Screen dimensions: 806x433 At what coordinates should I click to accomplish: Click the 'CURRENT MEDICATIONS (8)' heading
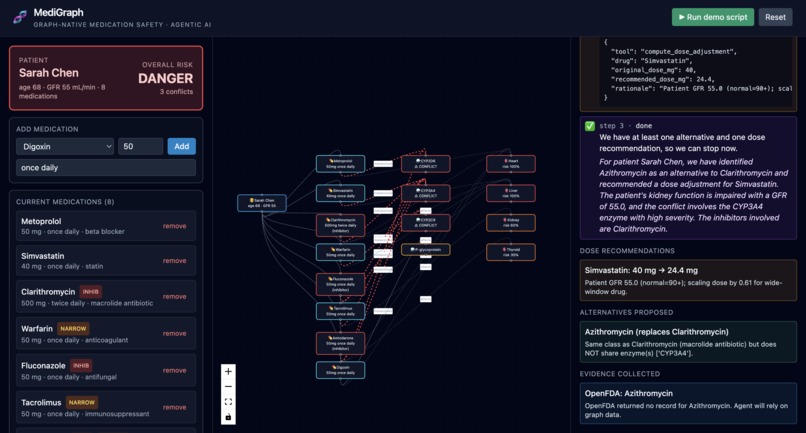[65, 202]
